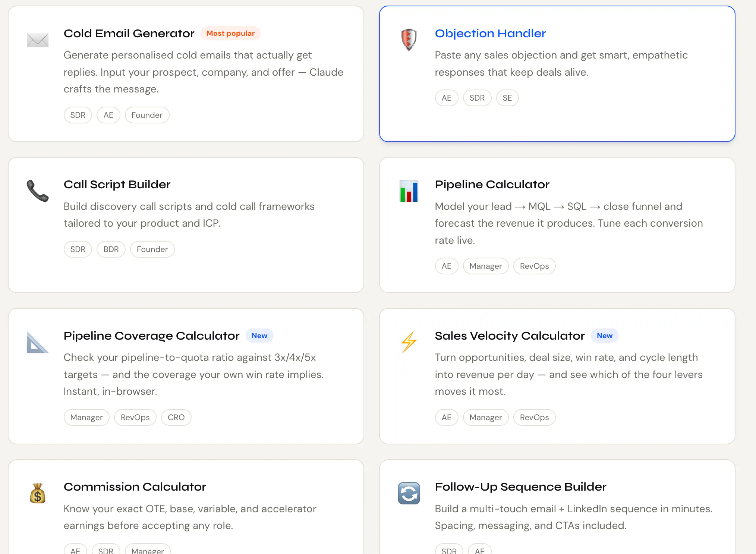
Task: Click the envelope icon for Cold Email Generator
Action: tap(38, 40)
